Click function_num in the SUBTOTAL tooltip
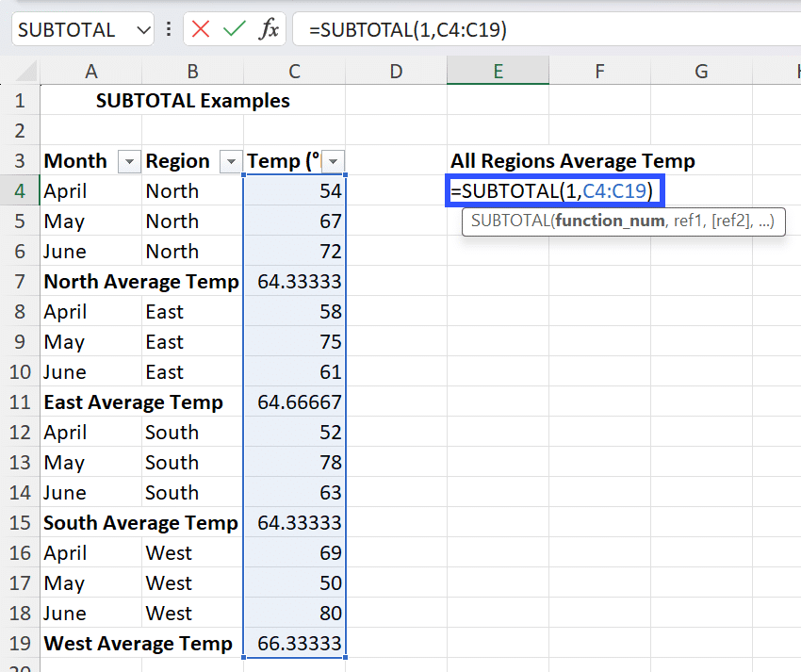The height and width of the screenshot is (672, 801). click(x=610, y=221)
